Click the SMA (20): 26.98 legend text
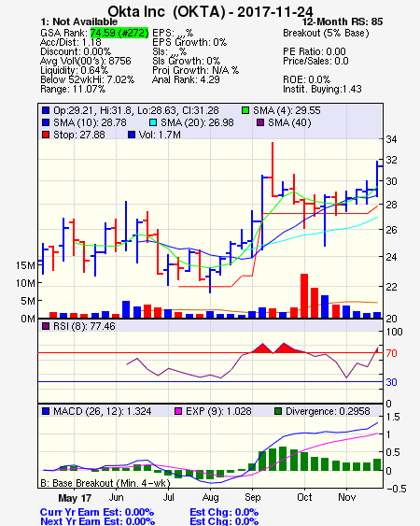The image size is (420, 526). (x=197, y=122)
